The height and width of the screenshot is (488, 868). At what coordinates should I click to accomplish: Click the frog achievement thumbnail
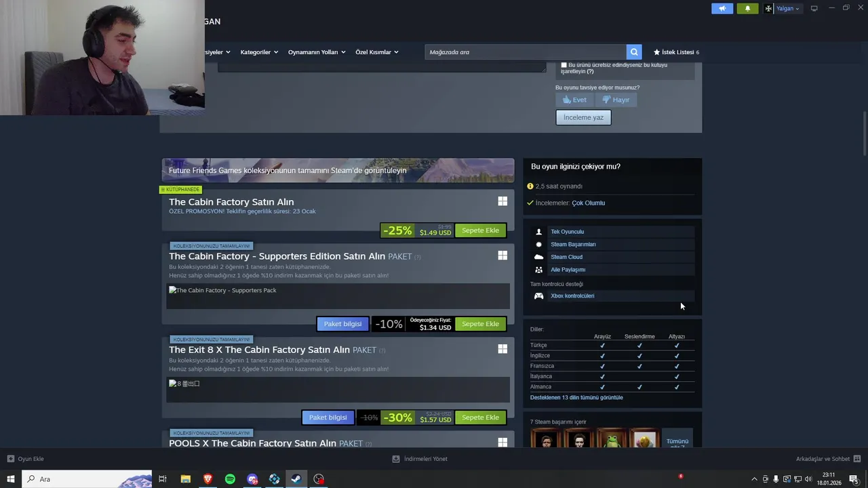coord(612,439)
